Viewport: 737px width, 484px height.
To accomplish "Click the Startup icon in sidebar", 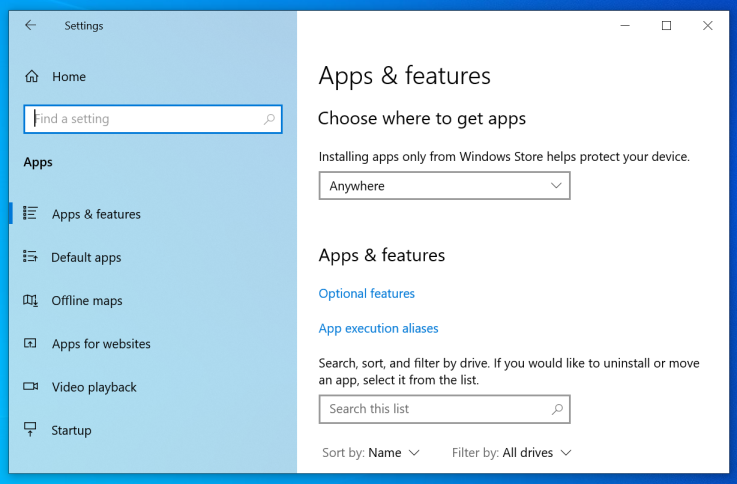I will [x=30, y=429].
